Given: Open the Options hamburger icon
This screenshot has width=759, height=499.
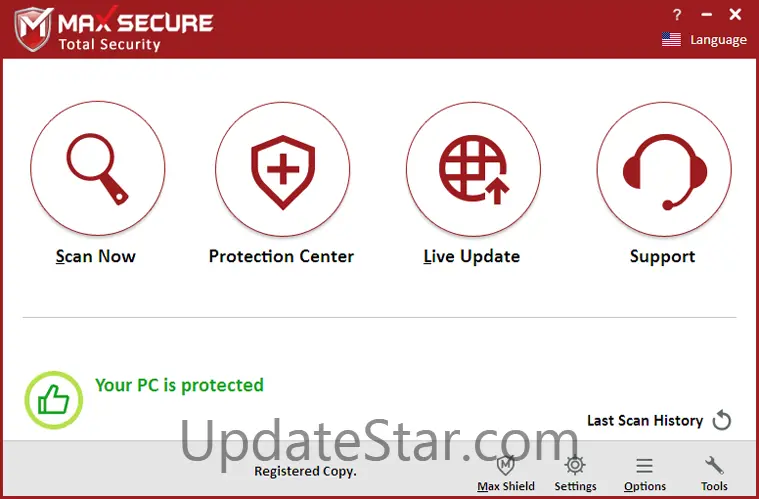Looking at the screenshot, I should tap(644, 466).
